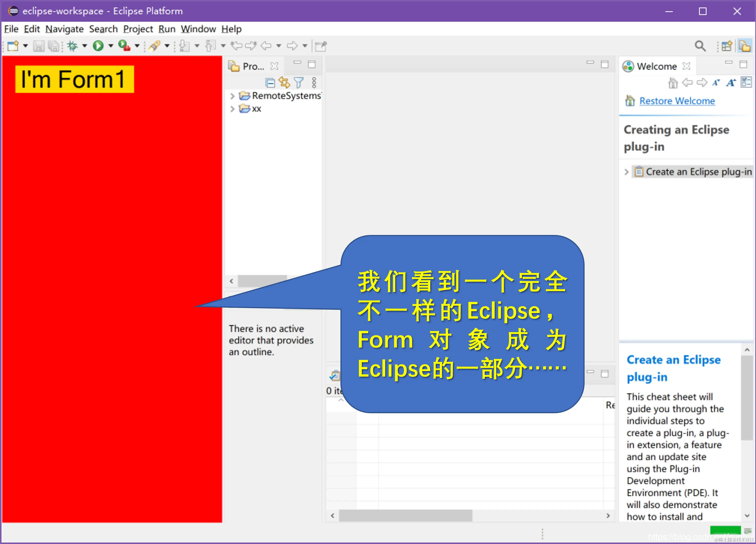Image resolution: width=756 pixels, height=544 pixels.
Task: Click the Project Explorer filter funnel icon
Action: coord(299,82)
